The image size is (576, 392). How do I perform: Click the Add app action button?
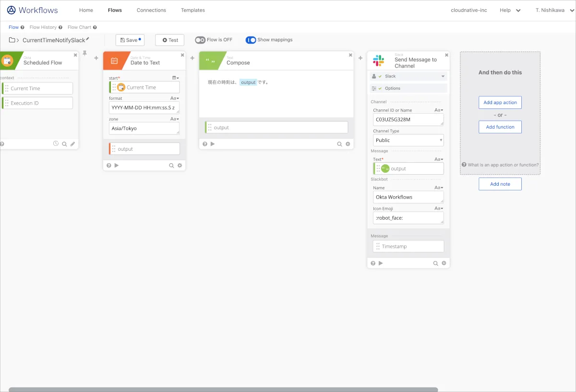[x=500, y=103]
